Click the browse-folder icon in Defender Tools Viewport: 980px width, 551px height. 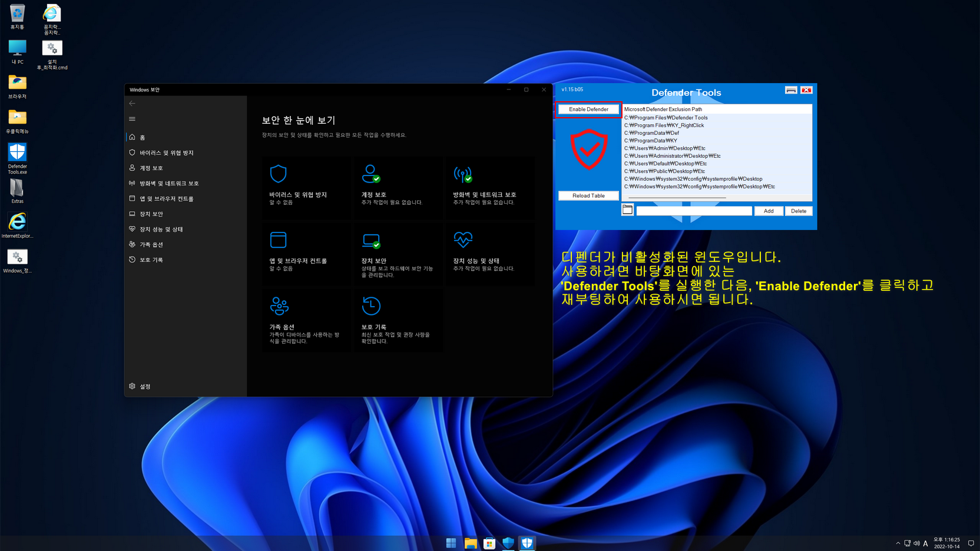tap(627, 210)
